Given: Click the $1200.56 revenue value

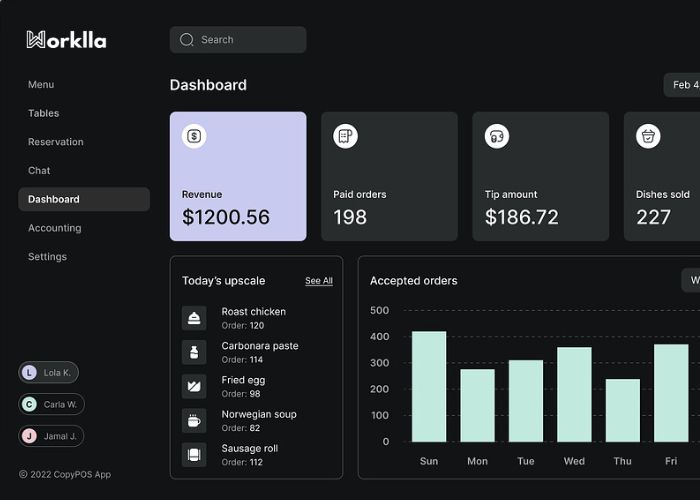Looking at the screenshot, I should (x=226, y=217).
